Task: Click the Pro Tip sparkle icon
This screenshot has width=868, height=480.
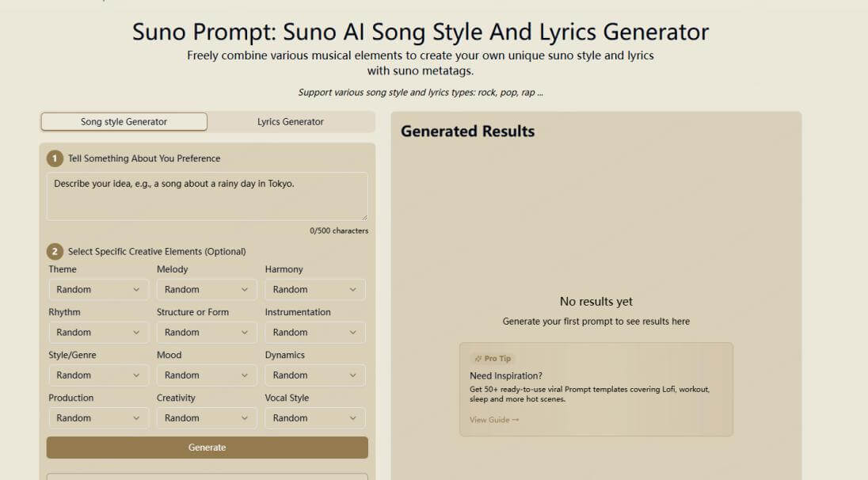Action: (478, 358)
